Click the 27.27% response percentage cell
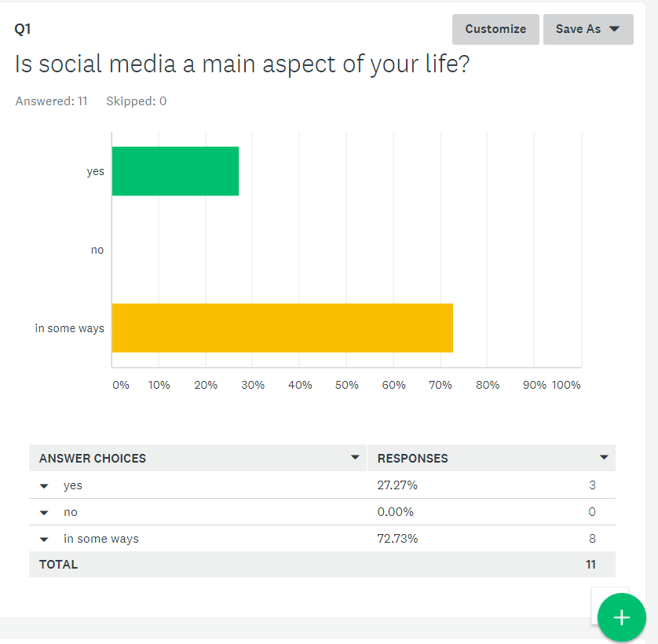 tap(397, 485)
